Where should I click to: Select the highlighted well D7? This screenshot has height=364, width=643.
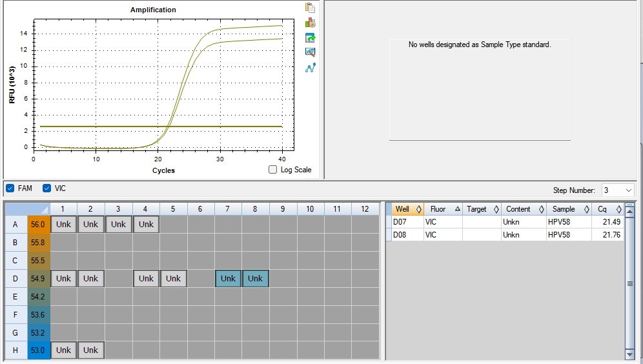[x=228, y=279]
